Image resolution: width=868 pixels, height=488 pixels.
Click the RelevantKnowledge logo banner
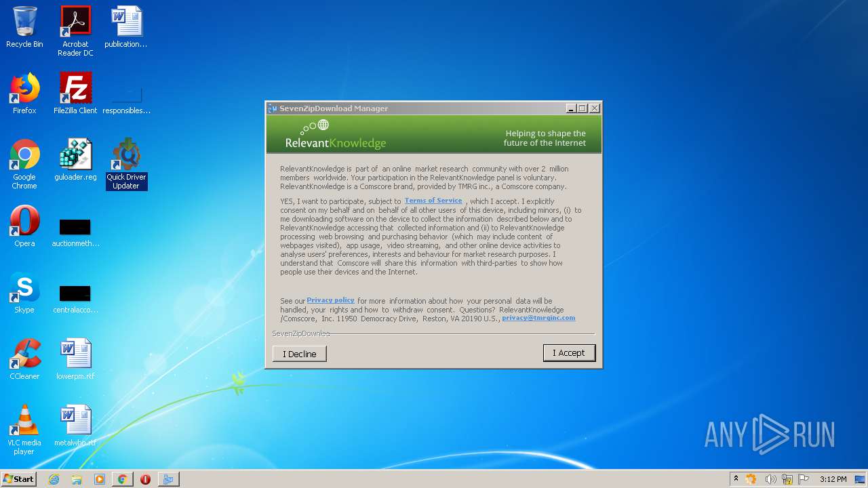point(336,134)
